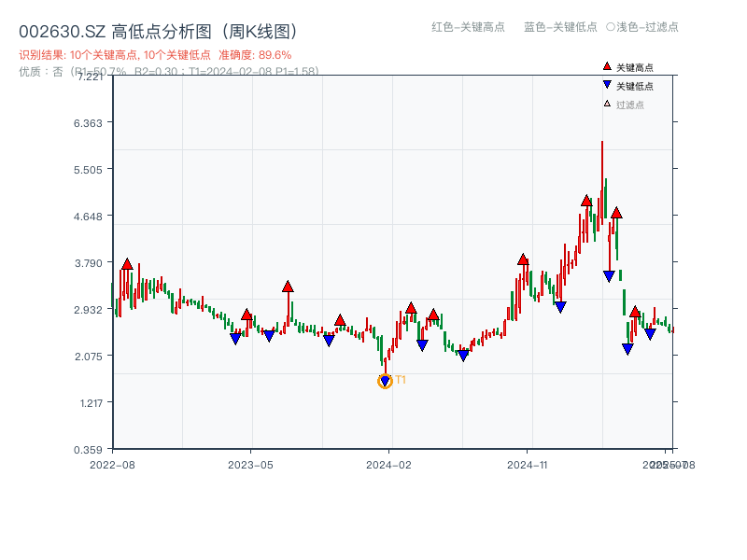
Task: Select the red key-high marker atop the mid-2023 spike
Action: pos(288,287)
